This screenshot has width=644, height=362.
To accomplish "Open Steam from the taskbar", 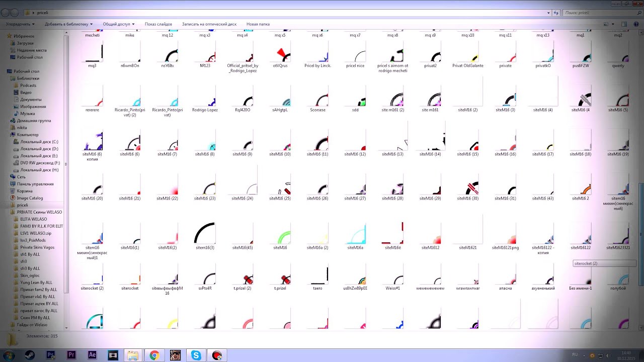I will 30,355.
